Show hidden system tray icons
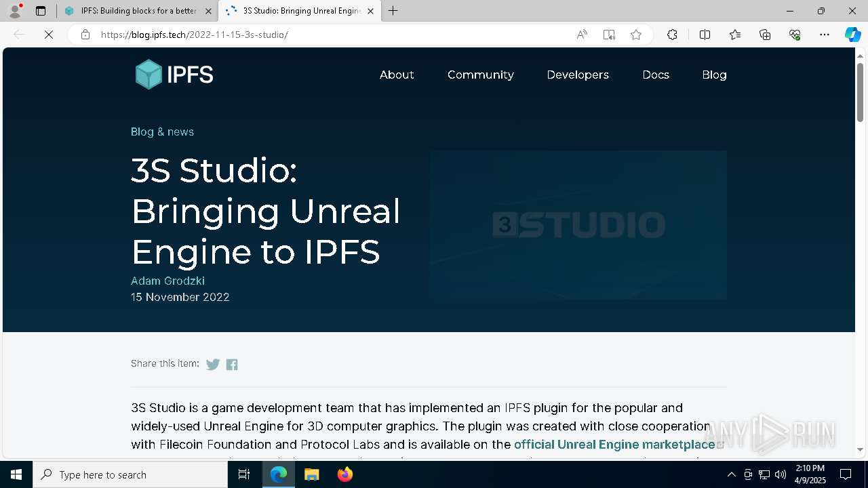The image size is (868, 488). 731,474
